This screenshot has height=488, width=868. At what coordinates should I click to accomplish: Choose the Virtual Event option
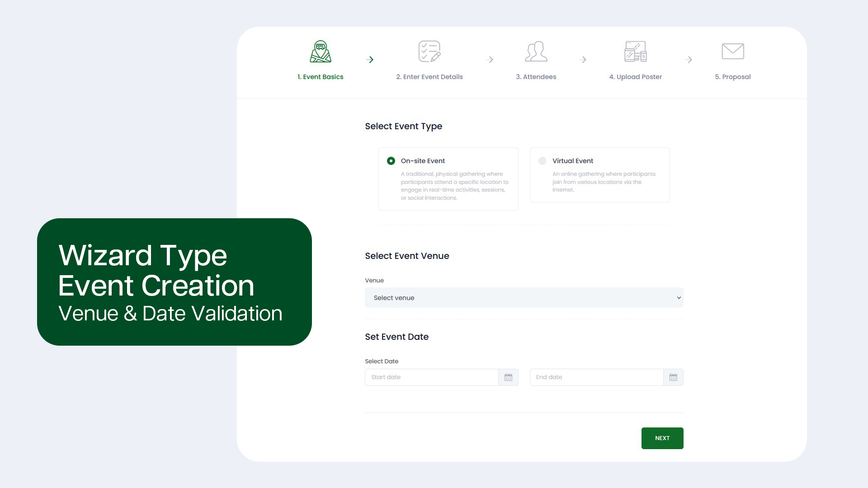542,161
